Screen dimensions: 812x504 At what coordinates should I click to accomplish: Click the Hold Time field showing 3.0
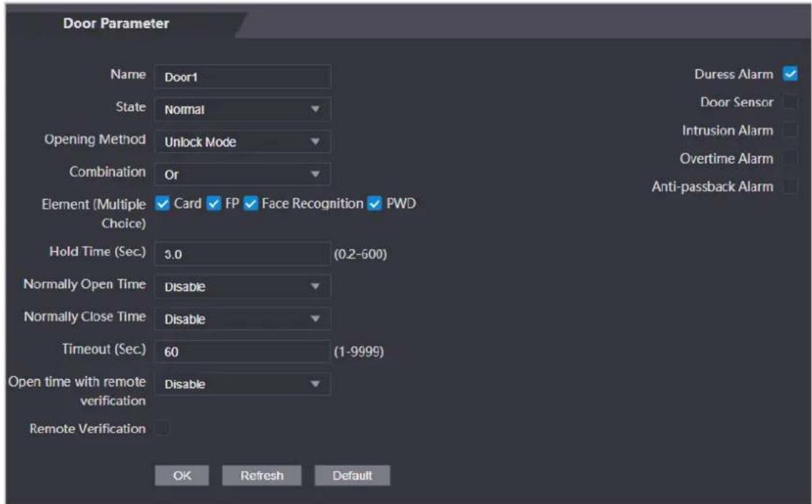point(242,253)
